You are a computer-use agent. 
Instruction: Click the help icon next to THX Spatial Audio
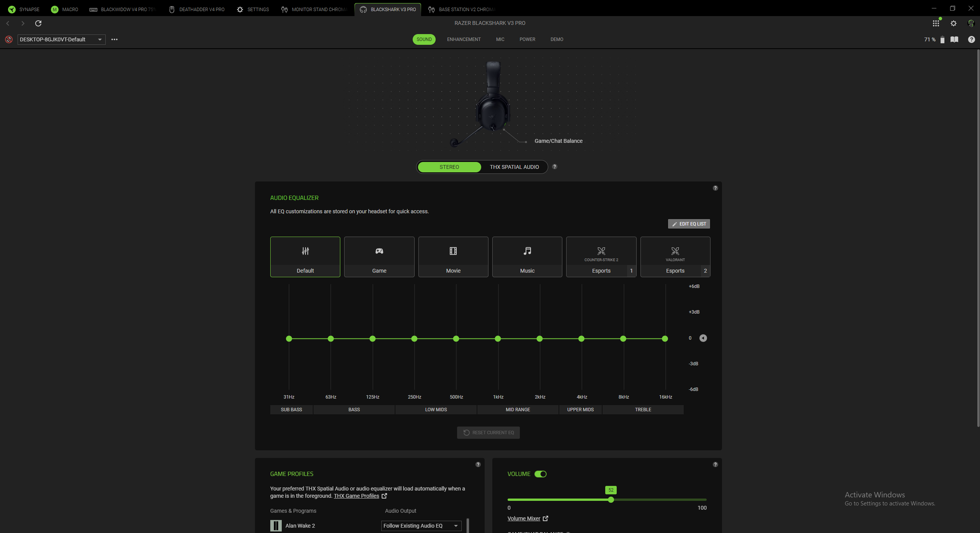tap(555, 167)
